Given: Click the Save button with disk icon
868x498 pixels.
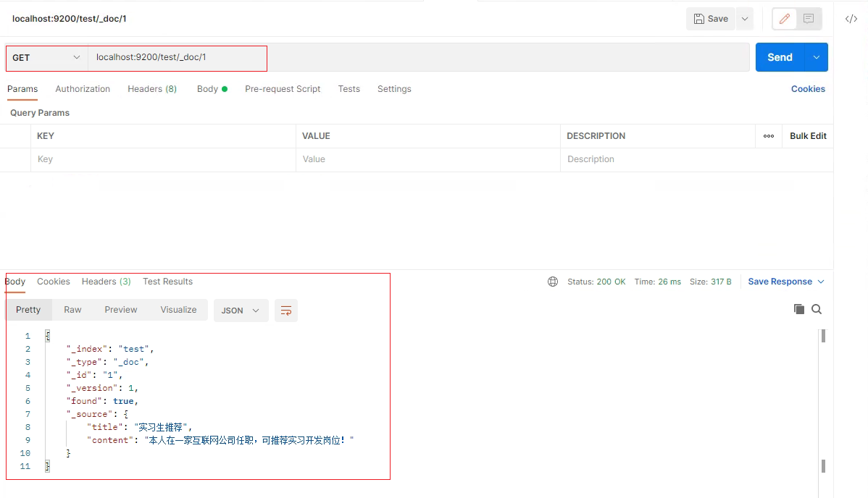Looking at the screenshot, I should 711,19.
